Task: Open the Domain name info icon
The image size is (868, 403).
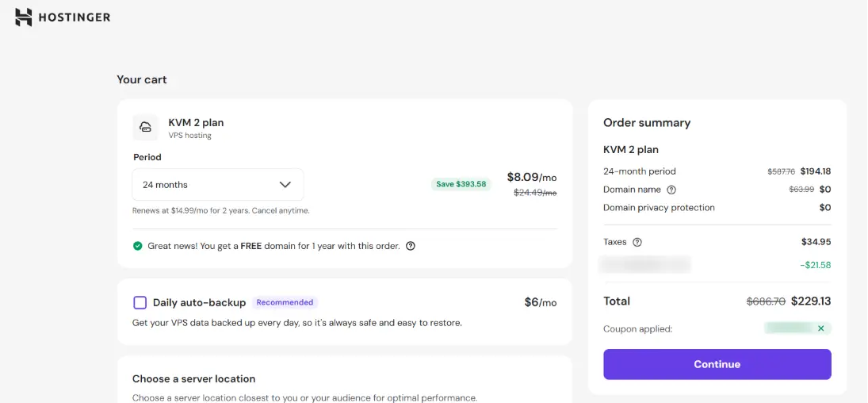Action: pos(671,190)
